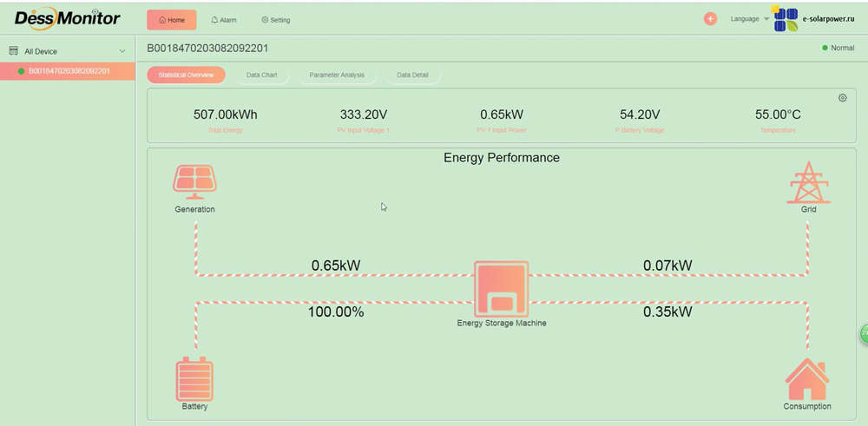Click the DessMonitor logo
Image resolution: width=868 pixels, height=426 pixels.
tap(67, 18)
